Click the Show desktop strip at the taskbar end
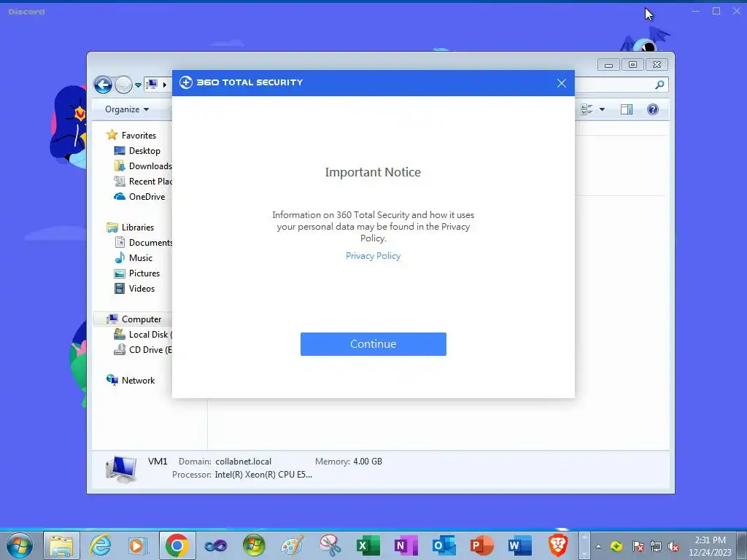The image size is (747, 560). [742, 545]
